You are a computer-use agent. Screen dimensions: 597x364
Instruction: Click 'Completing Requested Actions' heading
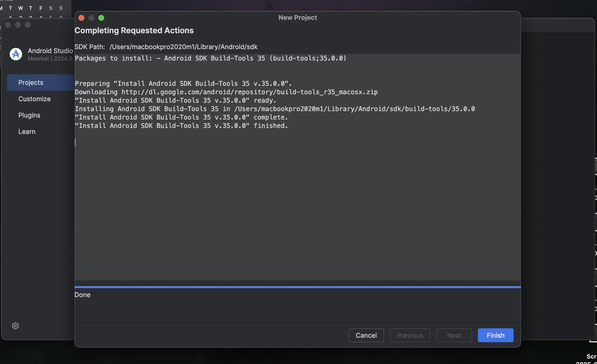(x=134, y=30)
